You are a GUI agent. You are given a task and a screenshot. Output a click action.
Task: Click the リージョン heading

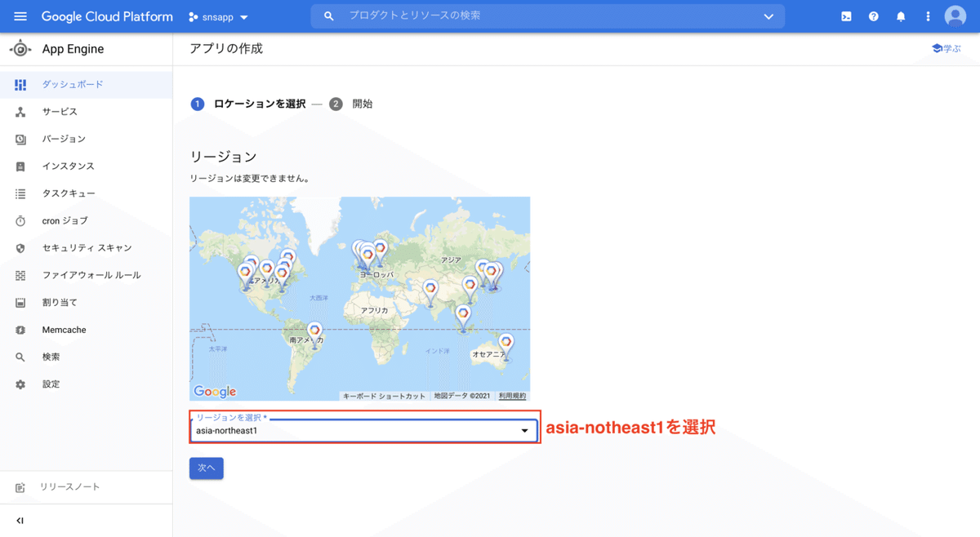[223, 156]
